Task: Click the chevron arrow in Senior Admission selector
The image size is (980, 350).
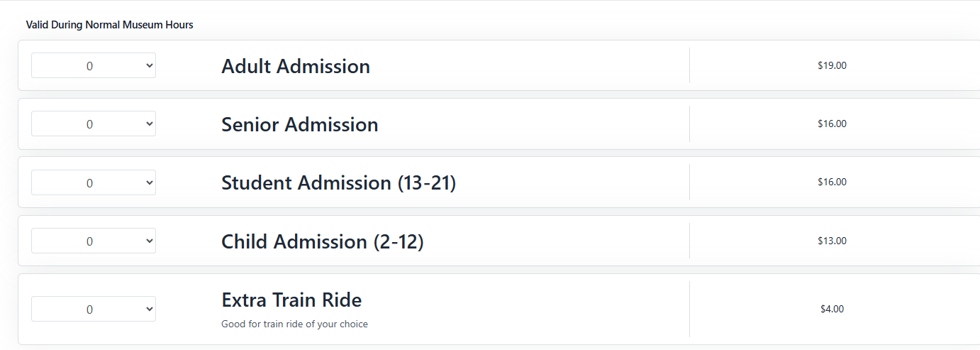Action: pos(149,124)
